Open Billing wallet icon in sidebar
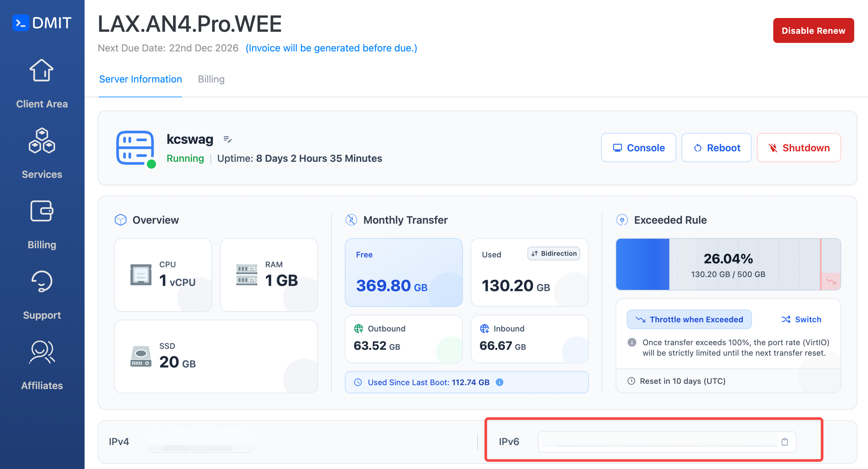This screenshot has width=868, height=469. pyautogui.click(x=41, y=211)
